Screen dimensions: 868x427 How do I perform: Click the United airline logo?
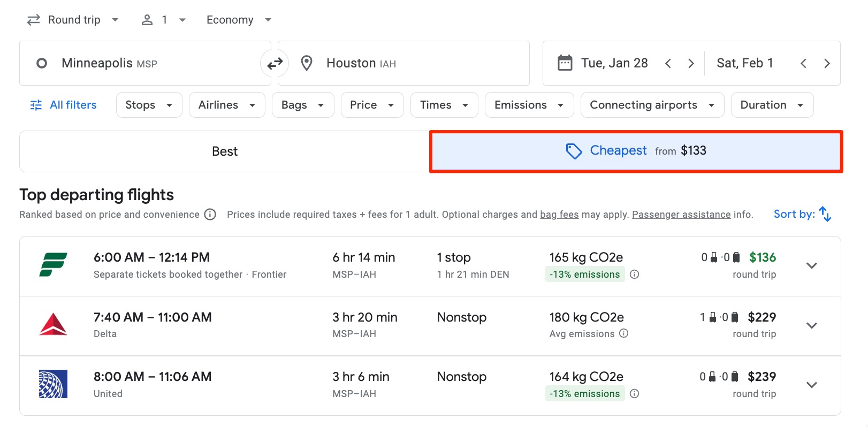(x=53, y=384)
